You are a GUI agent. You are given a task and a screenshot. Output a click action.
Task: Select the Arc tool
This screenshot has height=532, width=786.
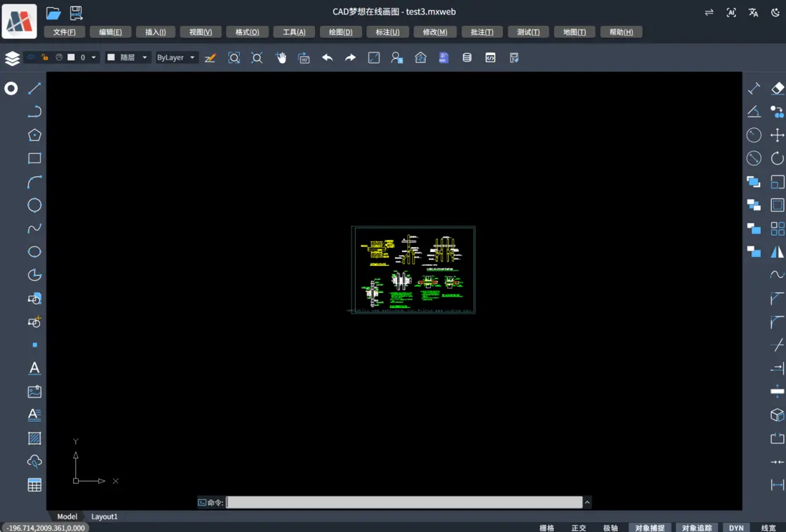[x=34, y=182]
